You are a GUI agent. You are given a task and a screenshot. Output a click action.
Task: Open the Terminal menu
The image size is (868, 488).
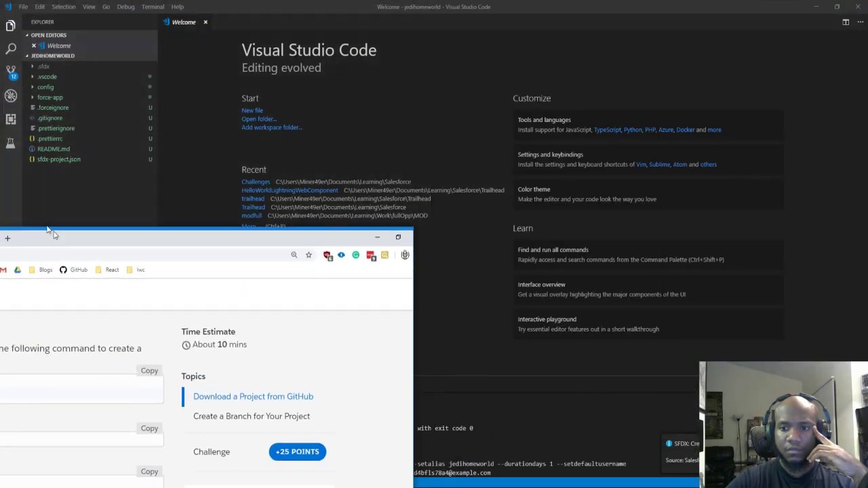(x=153, y=7)
